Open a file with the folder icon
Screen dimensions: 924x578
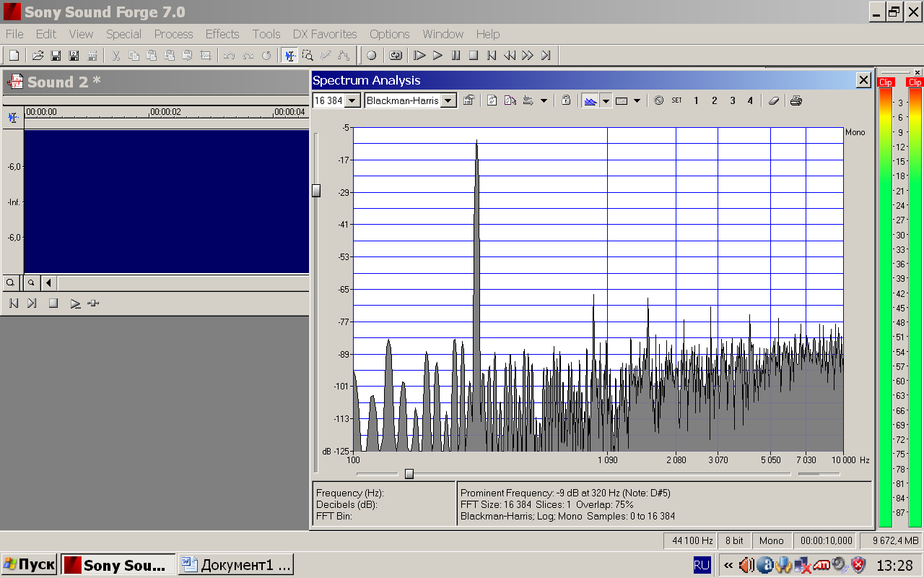pos(38,56)
